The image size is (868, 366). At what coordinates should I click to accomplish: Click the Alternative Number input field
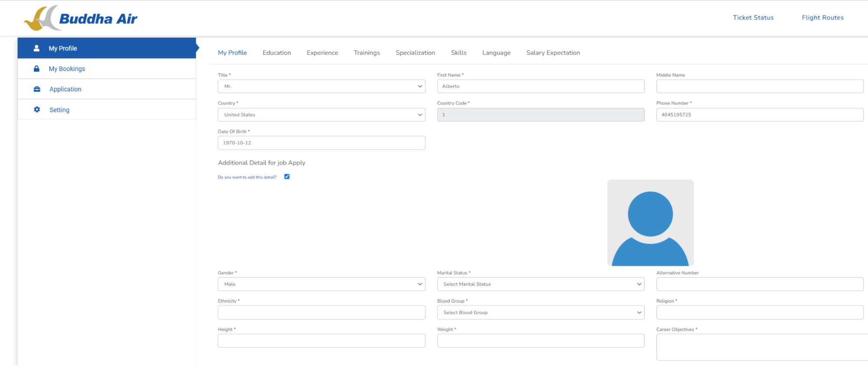(x=760, y=284)
